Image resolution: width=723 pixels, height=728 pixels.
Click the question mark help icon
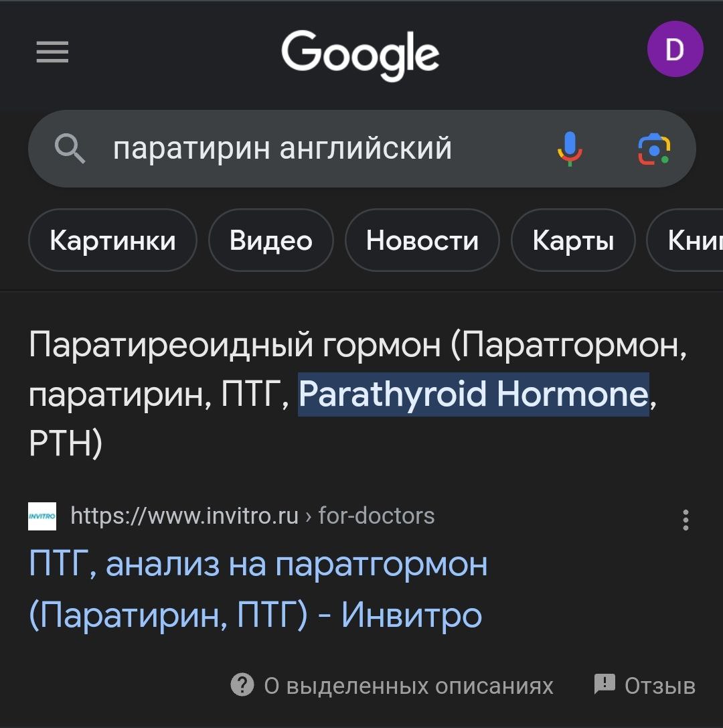tap(242, 685)
